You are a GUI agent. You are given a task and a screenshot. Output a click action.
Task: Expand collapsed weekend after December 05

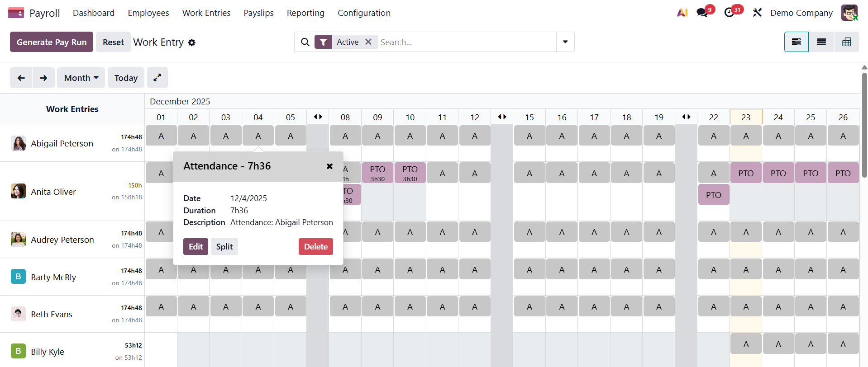coord(318,117)
